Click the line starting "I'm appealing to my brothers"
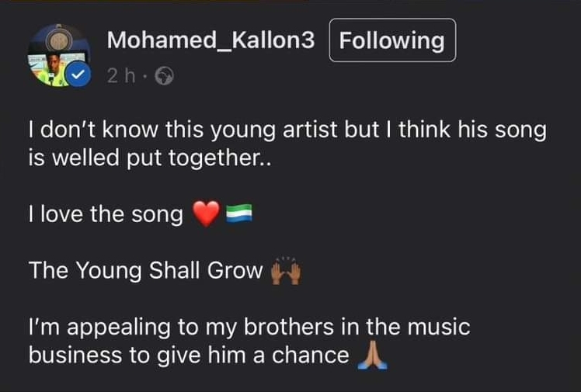This screenshot has height=392, width=581. tap(249, 327)
